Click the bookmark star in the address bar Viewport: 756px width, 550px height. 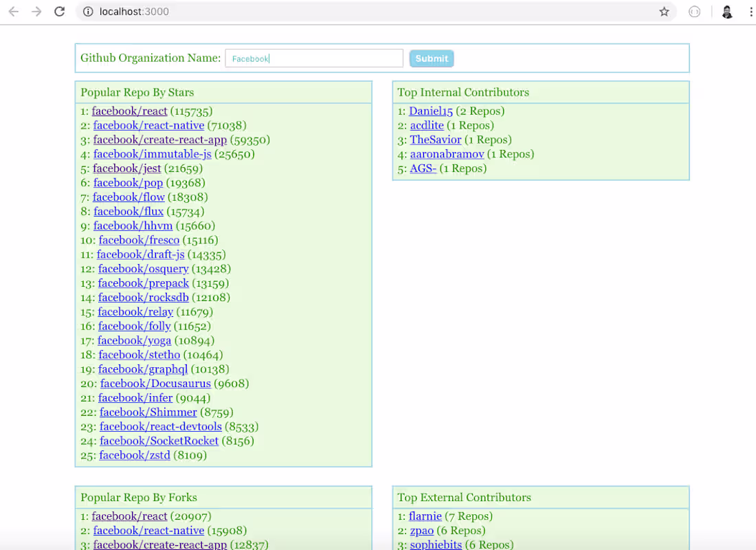(x=664, y=12)
